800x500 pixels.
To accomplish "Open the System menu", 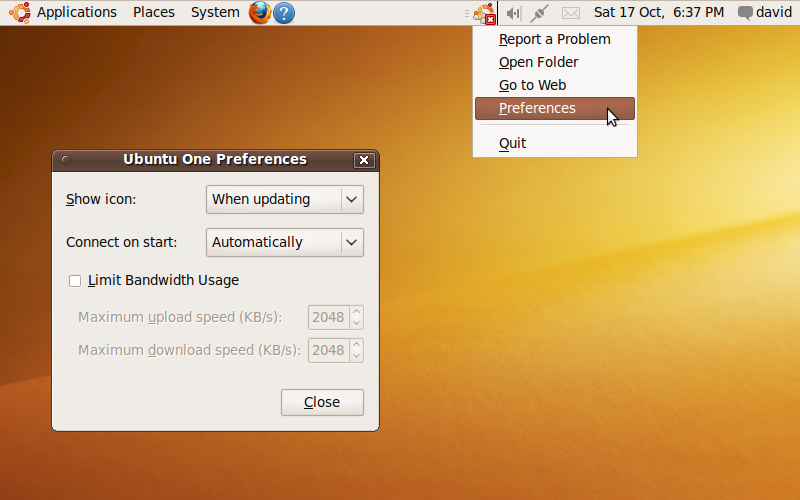I will (215, 12).
